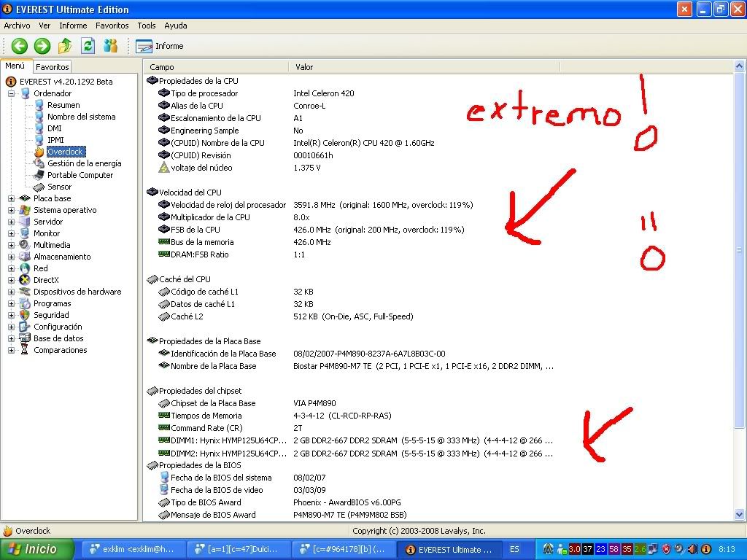Image resolution: width=747 pixels, height=560 pixels.
Task: Select the IPMI tree item
Action: [x=55, y=140]
